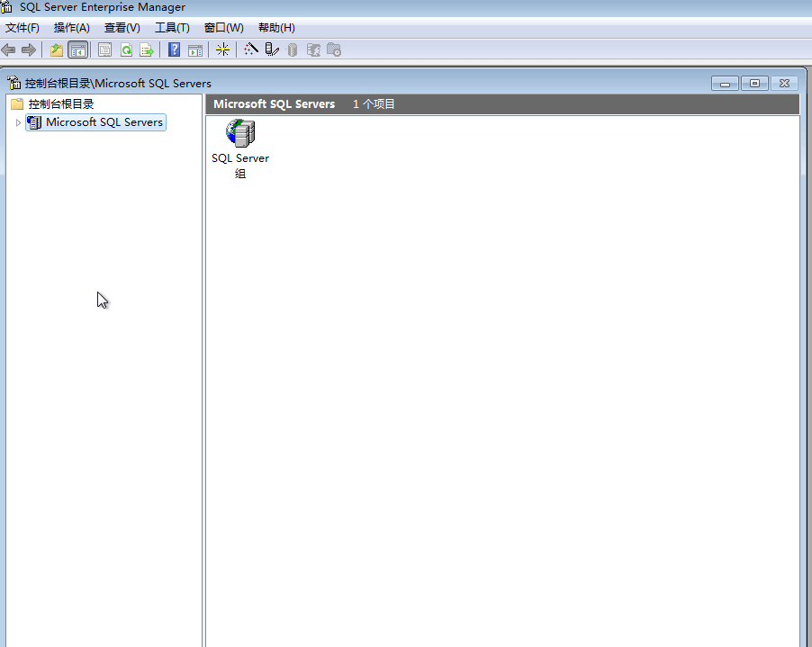Click the Export List toolbar icon

coord(146,49)
